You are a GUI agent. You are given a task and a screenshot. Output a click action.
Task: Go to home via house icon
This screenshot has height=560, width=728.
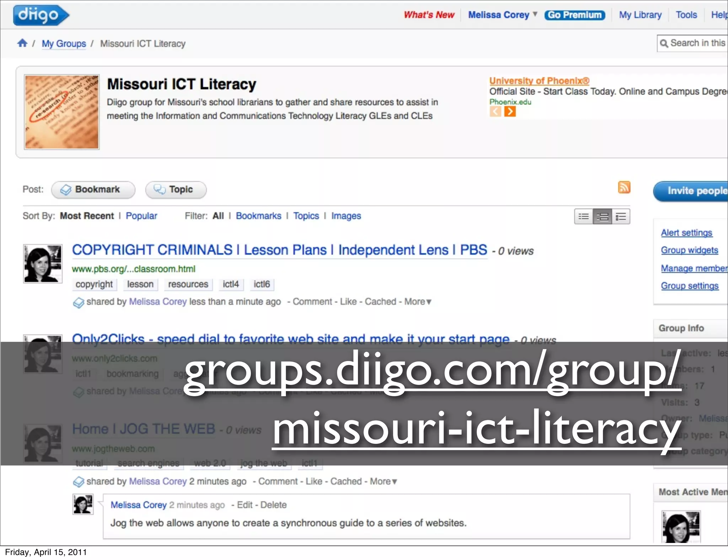point(22,43)
